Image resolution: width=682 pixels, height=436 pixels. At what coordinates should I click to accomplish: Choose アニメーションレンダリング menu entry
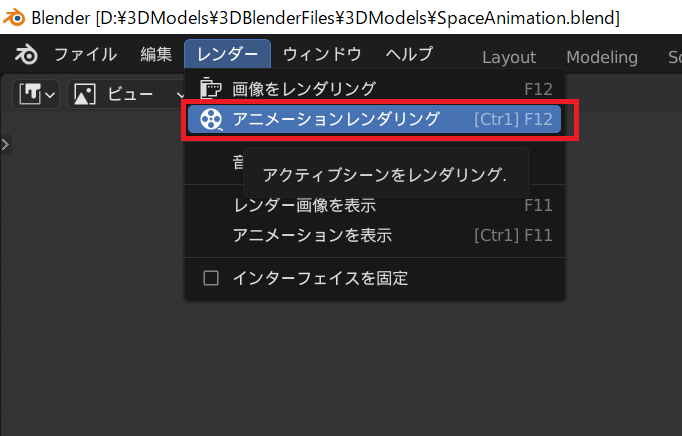point(374,119)
